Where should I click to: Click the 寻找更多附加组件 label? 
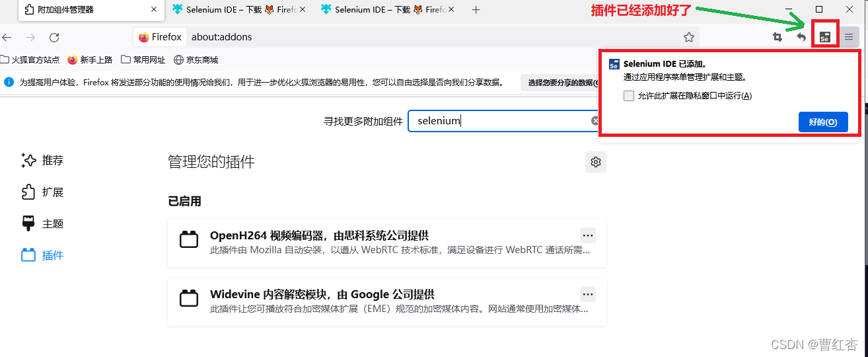tap(363, 121)
